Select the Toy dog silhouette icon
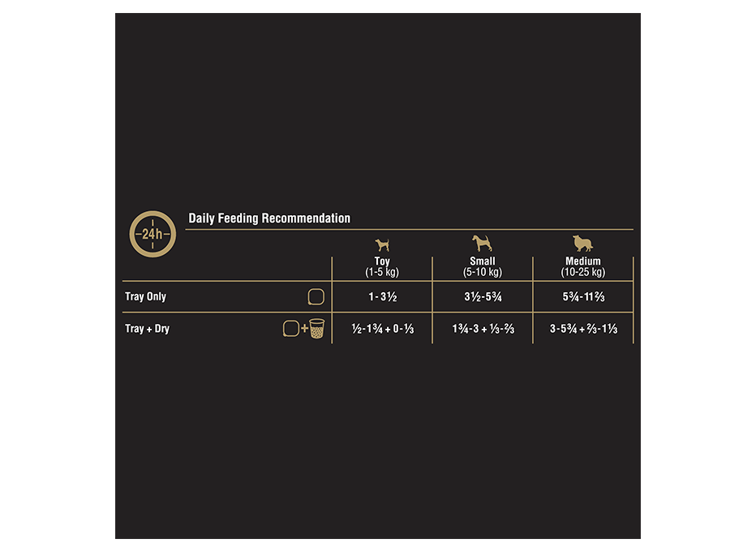This screenshot has height=552, width=756. [x=382, y=244]
